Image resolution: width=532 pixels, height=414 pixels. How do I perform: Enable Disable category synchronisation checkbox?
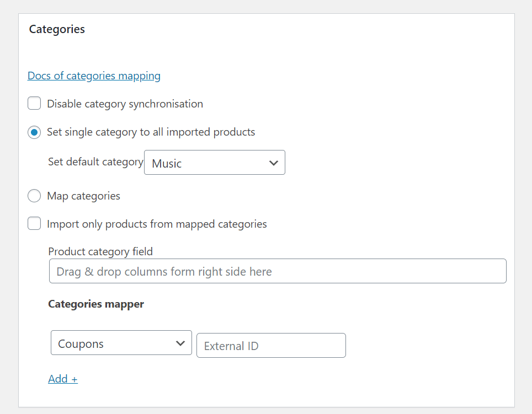34,103
